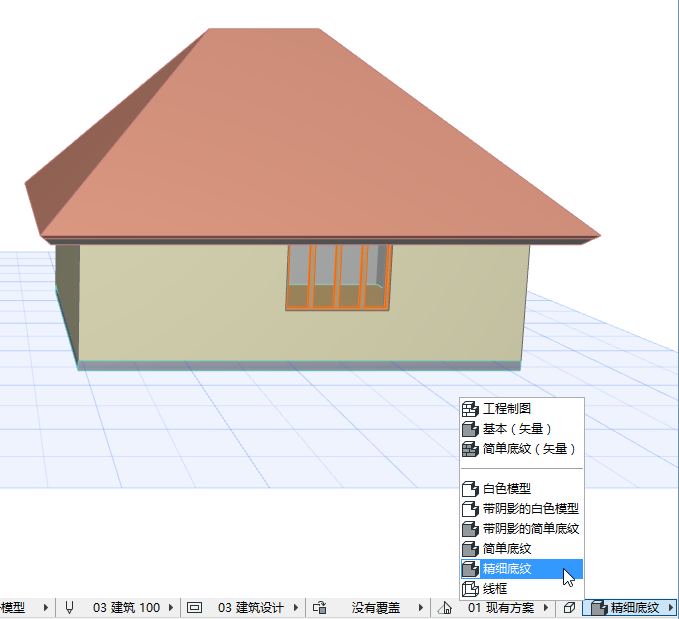
Task: Expand the arrow next to 模型
Action: (45, 608)
